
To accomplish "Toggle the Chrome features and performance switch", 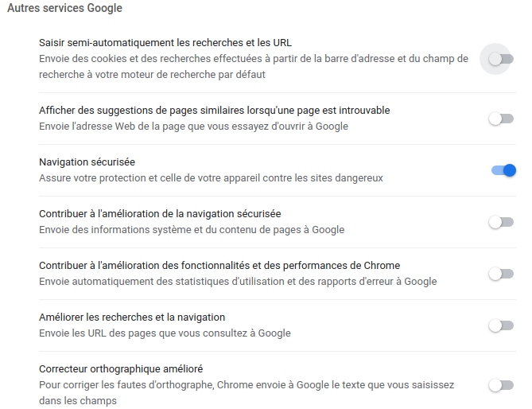I will click(x=500, y=274).
